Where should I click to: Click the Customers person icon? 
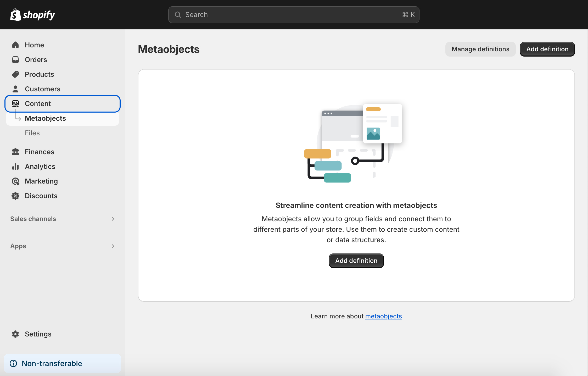click(15, 89)
